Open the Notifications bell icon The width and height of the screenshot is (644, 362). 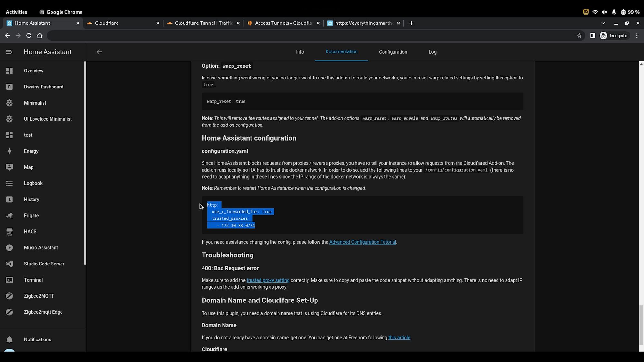(x=9, y=339)
